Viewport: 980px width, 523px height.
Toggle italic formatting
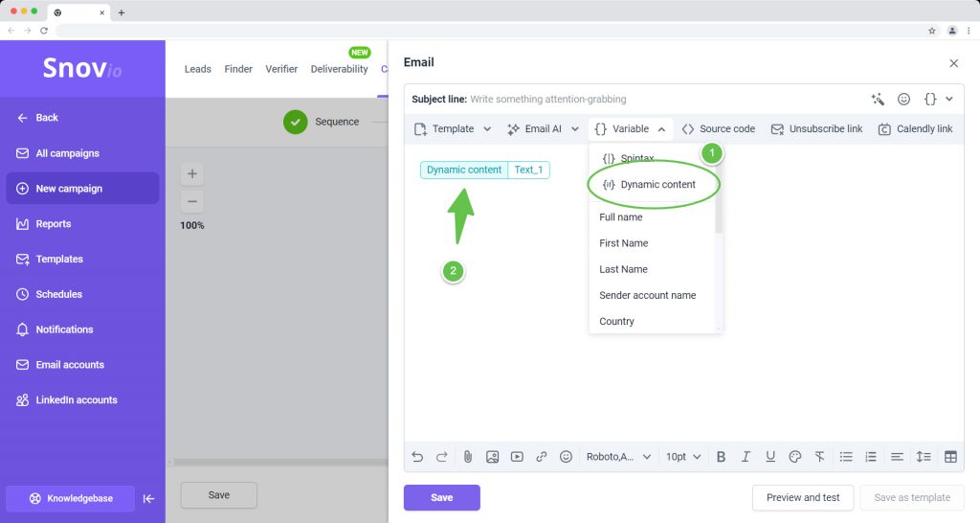click(x=746, y=457)
